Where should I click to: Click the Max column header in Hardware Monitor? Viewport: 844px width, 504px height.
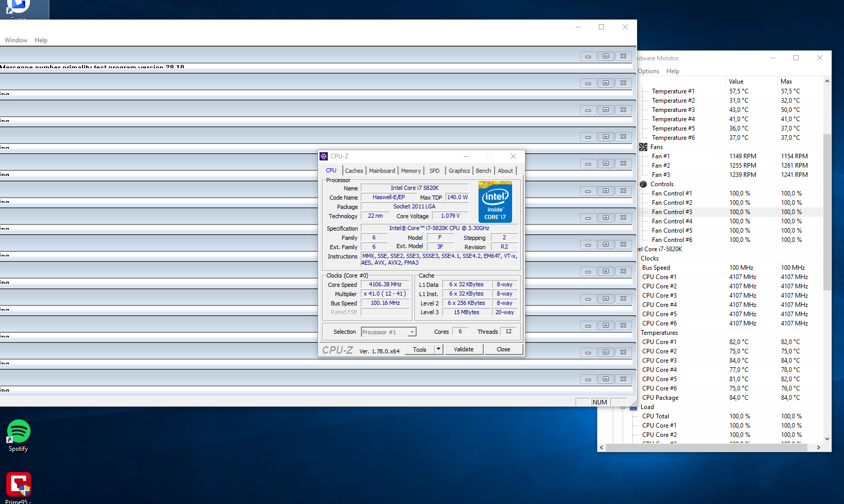pos(800,82)
